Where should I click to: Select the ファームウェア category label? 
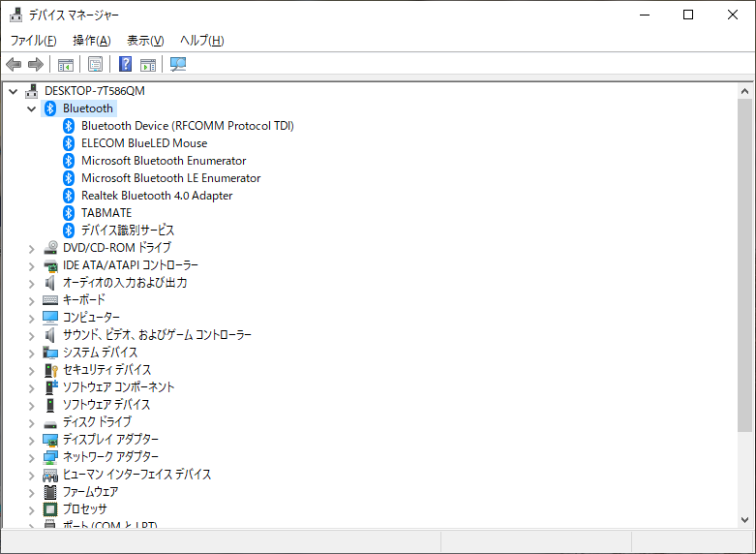[x=91, y=492]
